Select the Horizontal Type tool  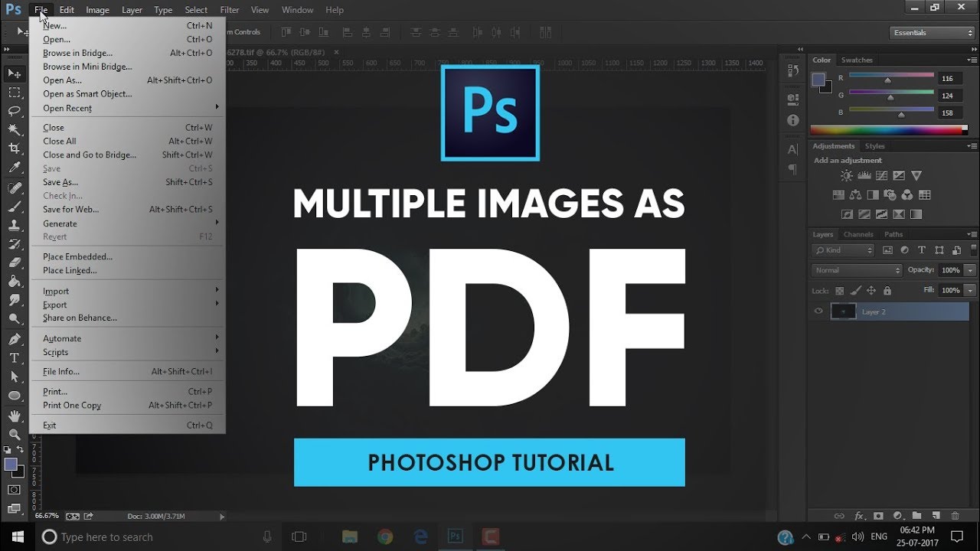pos(14,358)
